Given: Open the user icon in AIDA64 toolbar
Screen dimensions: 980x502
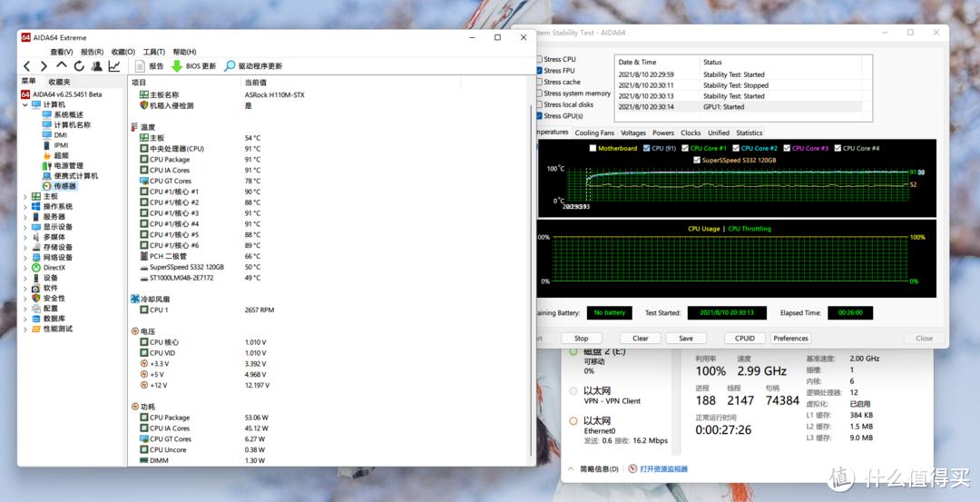Looking at the screenshot, I should [x=97, y=65].
